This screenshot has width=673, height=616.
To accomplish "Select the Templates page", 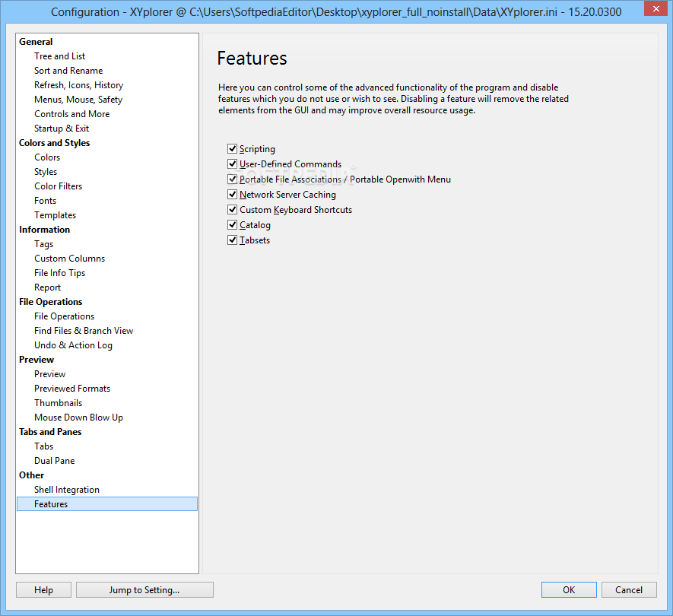I will [x=55, y=215].
